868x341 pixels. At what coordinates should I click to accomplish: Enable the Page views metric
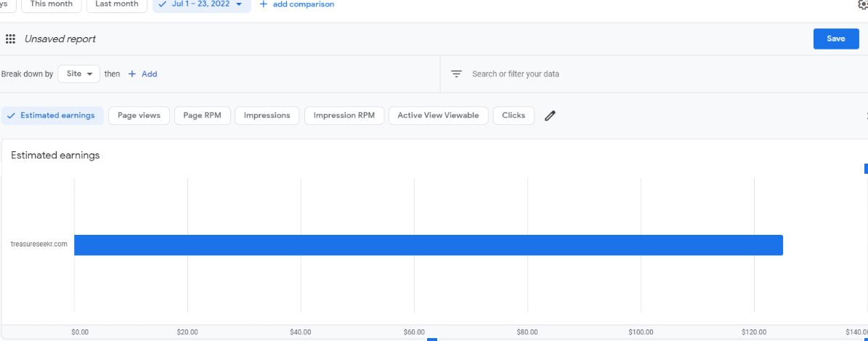(x=139, y=116)
